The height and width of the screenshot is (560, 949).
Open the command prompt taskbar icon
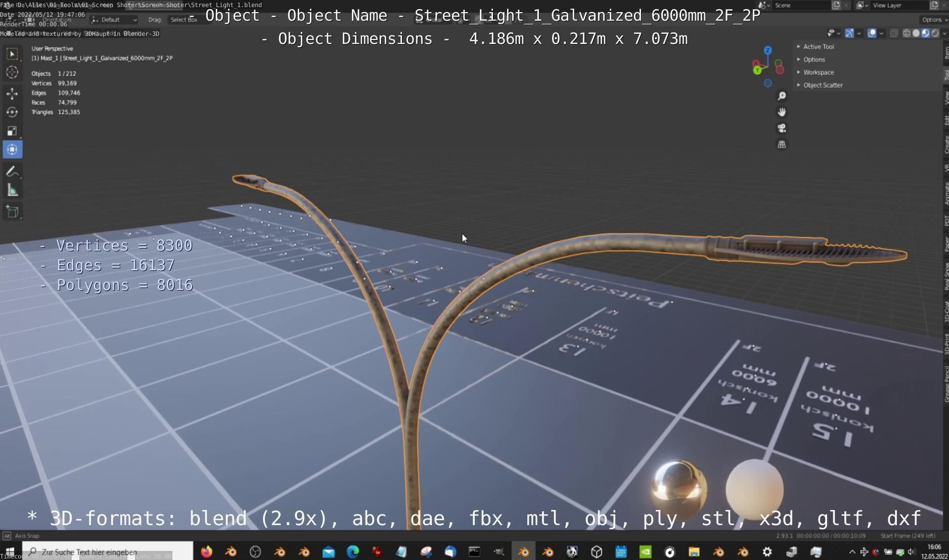[x=474, y=551]
